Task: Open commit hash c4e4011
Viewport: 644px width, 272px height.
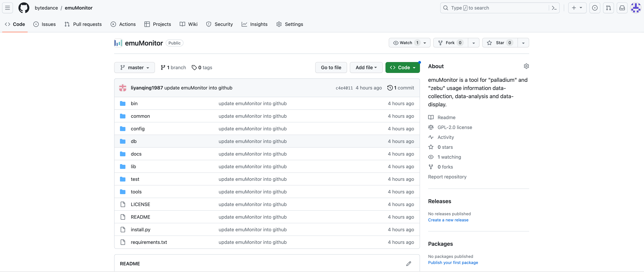Action: (344, 88)
